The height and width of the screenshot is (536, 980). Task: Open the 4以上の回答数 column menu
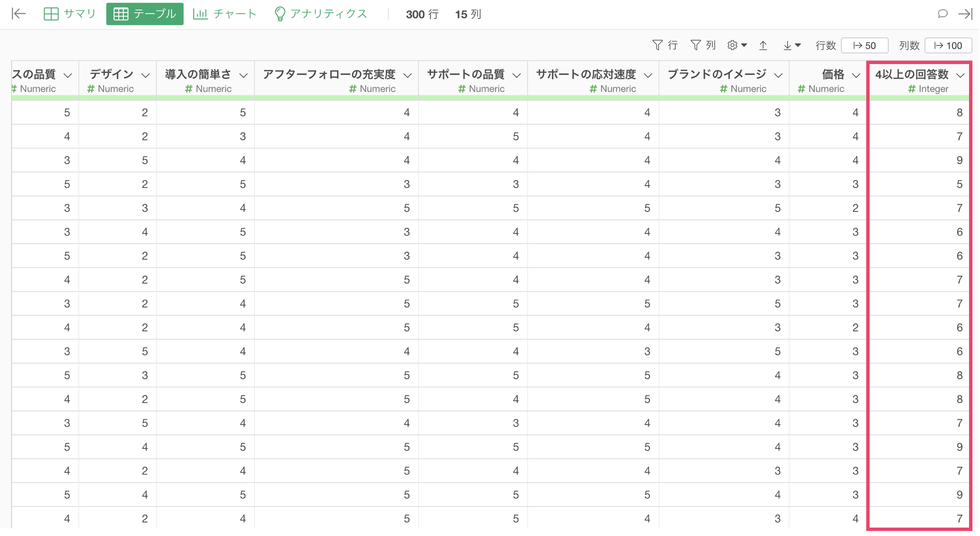(961, 75)
